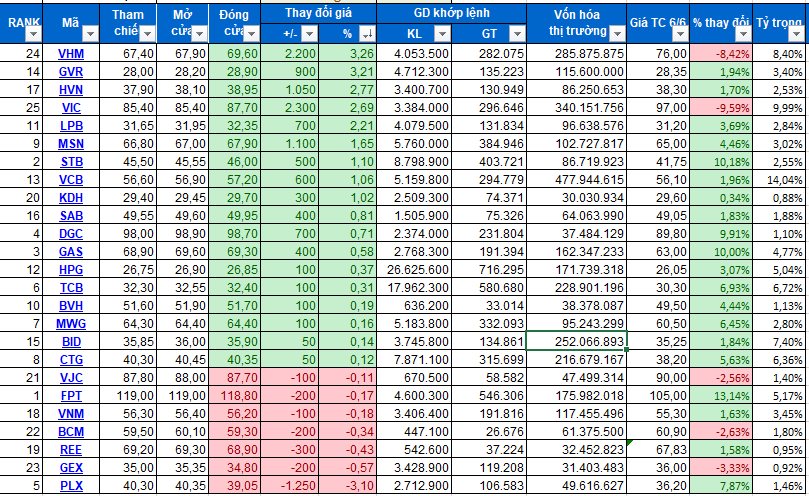Image resolution: width=809 pixels, height=496 pixels.
Task: Open the VHM stock link
Action: coord(71,54)
